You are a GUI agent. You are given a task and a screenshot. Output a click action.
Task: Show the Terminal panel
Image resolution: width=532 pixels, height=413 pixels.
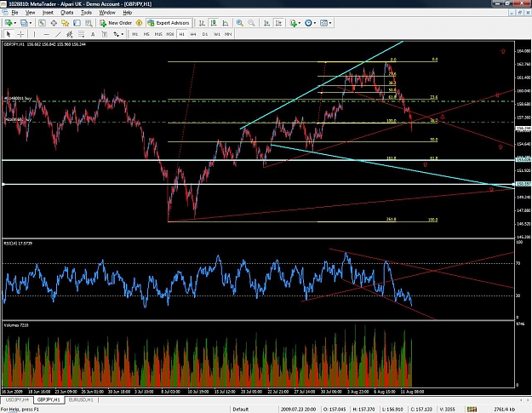(x=77, y=23)
